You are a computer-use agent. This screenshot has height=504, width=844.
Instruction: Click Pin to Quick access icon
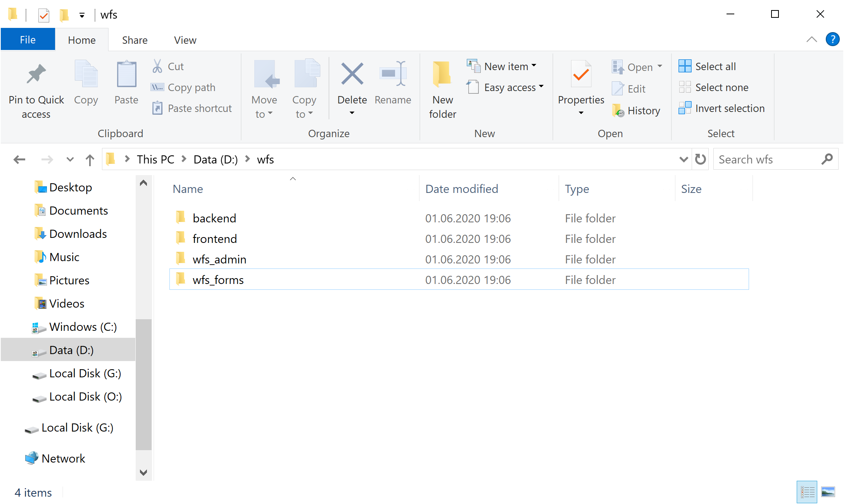(36, 74)
